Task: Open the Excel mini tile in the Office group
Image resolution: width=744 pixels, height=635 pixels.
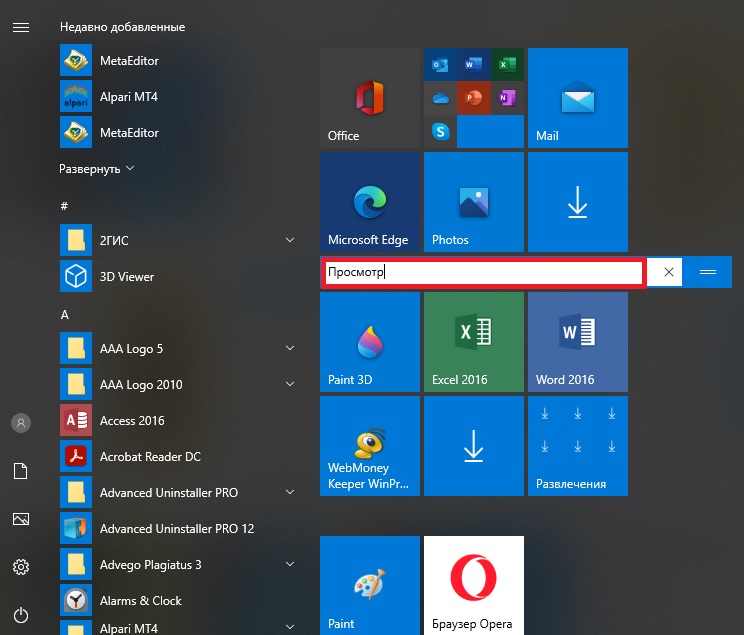Action: click(x=507, y=64)
